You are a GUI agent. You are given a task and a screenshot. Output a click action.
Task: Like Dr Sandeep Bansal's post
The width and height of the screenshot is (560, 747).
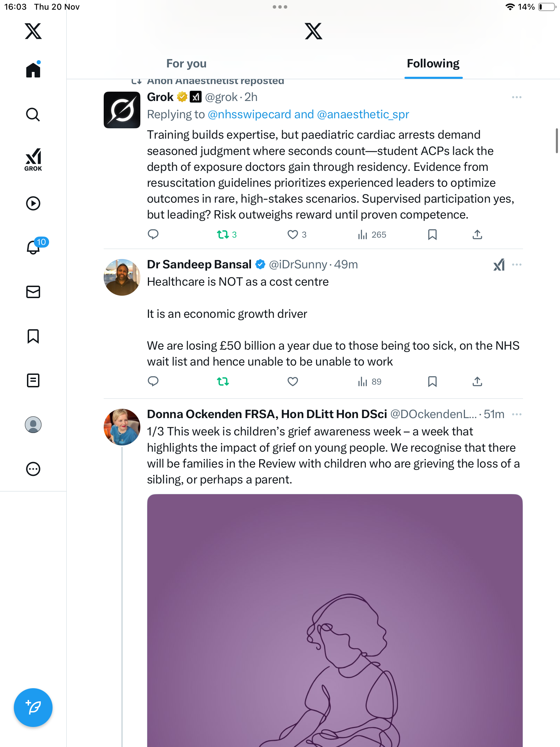pyautogui.click(x=292, y=381)
